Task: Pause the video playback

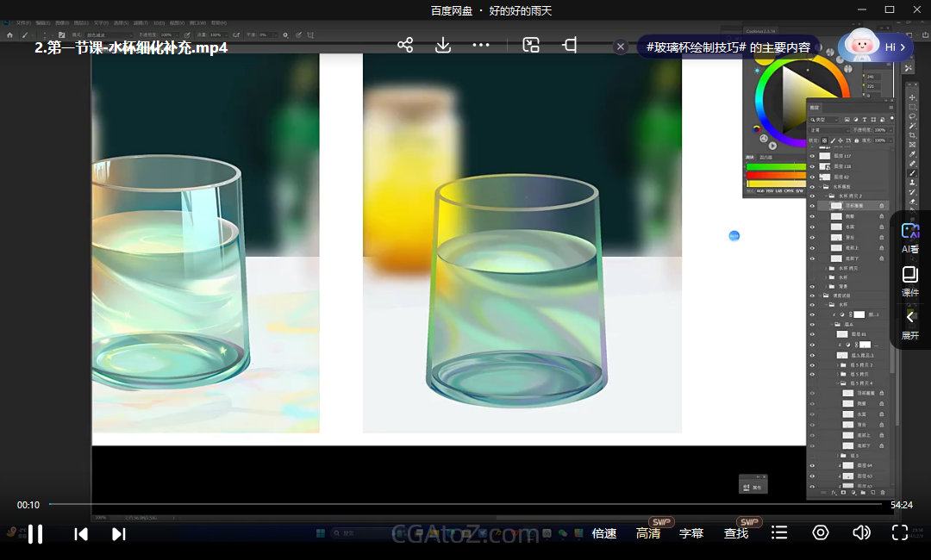Action: coord(35,534)
